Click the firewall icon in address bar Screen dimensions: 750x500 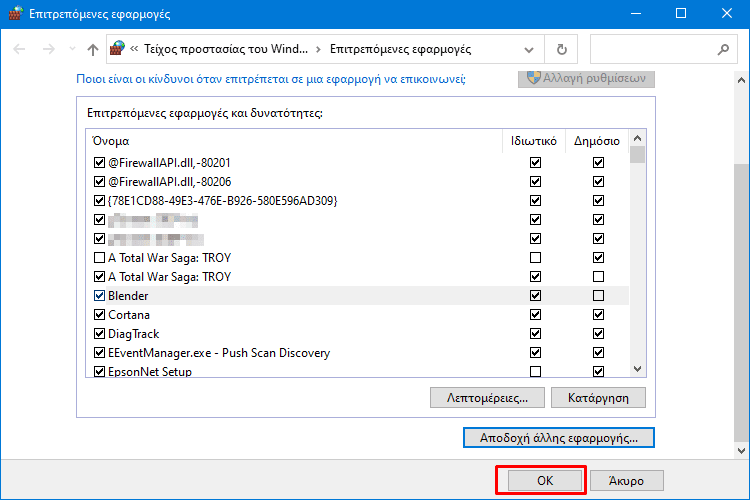(117, 48)
